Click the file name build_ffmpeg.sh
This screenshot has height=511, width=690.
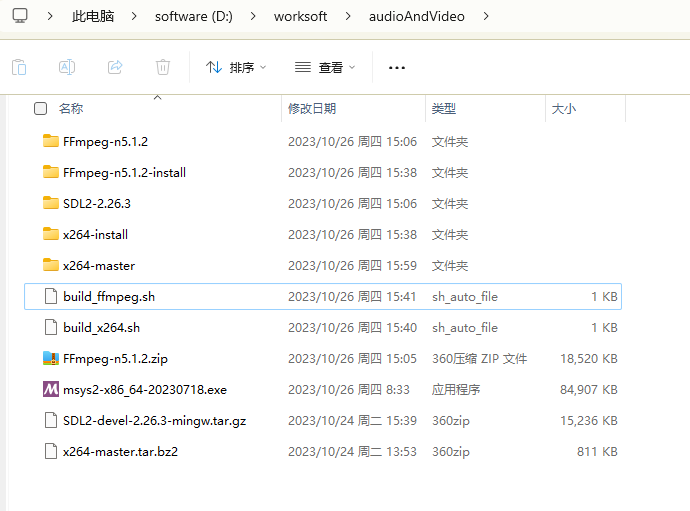click(109, 297)
